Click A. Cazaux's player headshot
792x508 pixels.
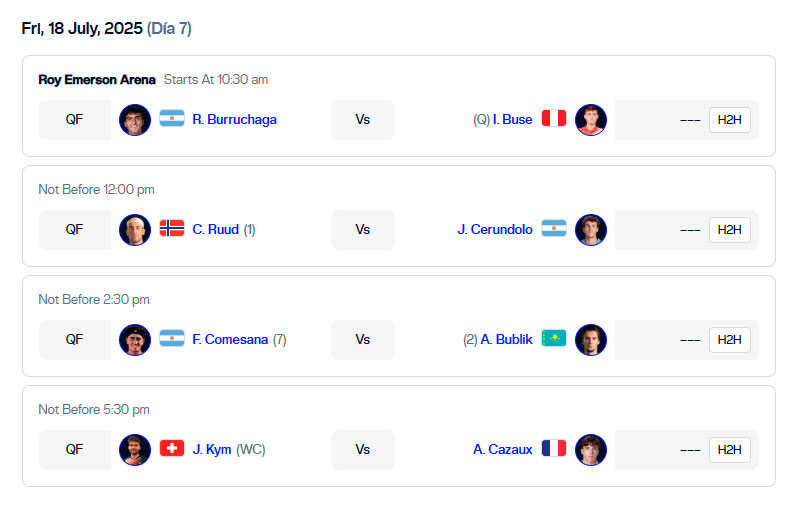591,450
